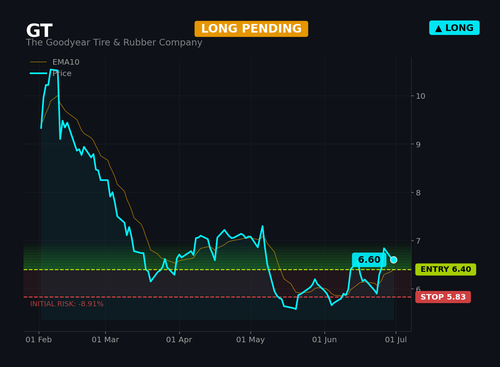Click the 8 price axis label
Image resolution: width=500 pixels, height=367 pixels.
(x=418, y=193)
